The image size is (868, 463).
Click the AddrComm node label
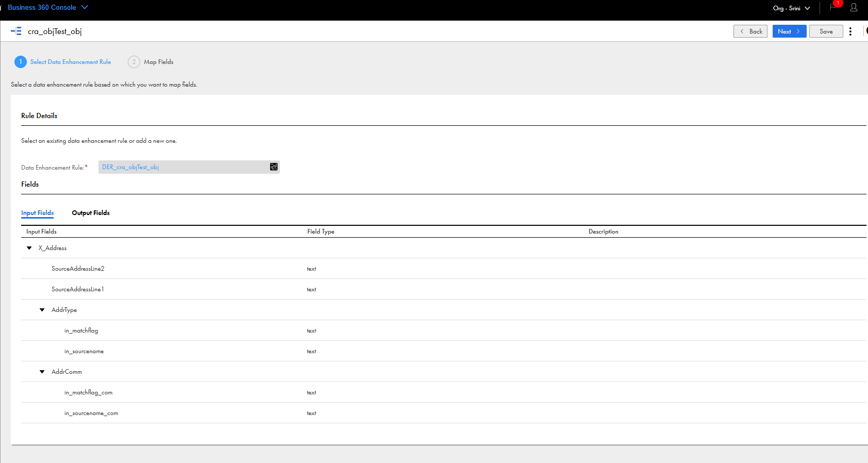[x=66, y=372]
